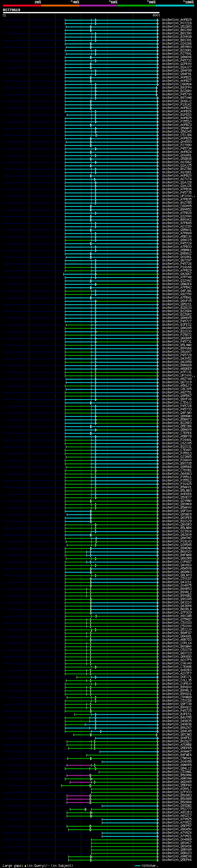Click the orange ~40% identity legend bar
This screenshot has width=197, height=868.
(x=60, y=6)
